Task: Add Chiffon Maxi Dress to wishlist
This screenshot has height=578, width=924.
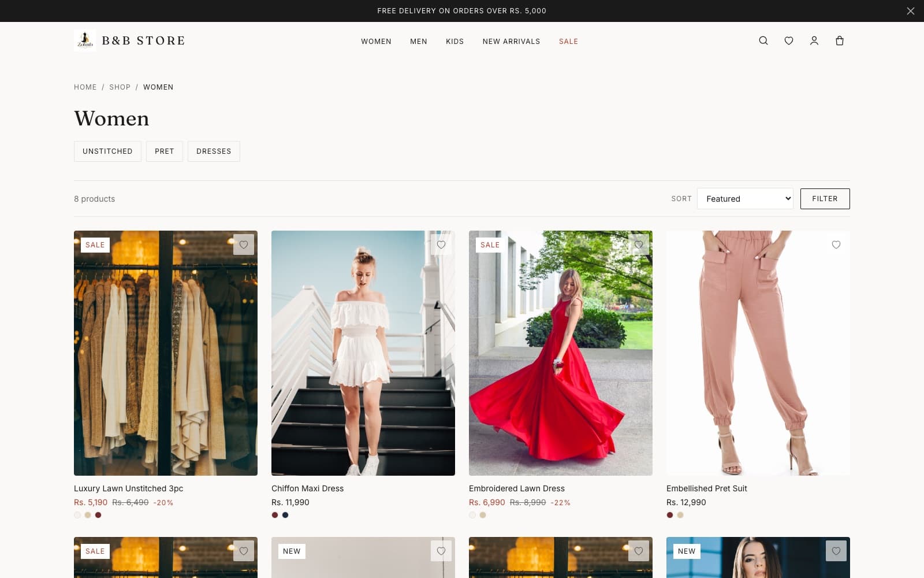Action: (x=441, y=244)
